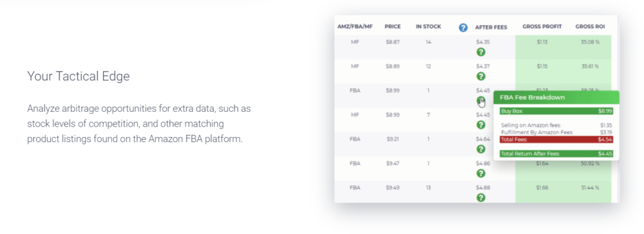Select the 51.44 % gross ROI cell
Viewport: 644px width, 234px height.
coord(590,188)
